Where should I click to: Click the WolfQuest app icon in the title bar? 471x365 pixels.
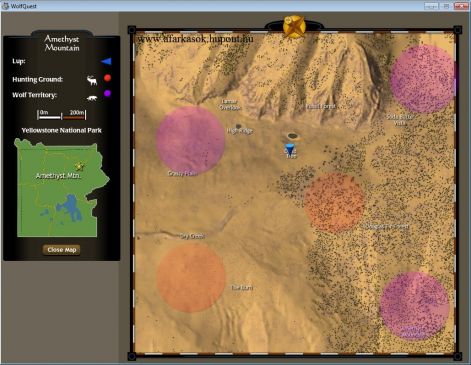point(5,6)
